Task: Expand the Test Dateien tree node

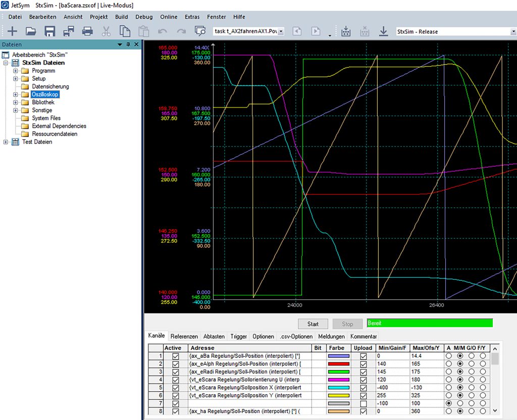Action: pyautogui.click(x=6, y=142)
